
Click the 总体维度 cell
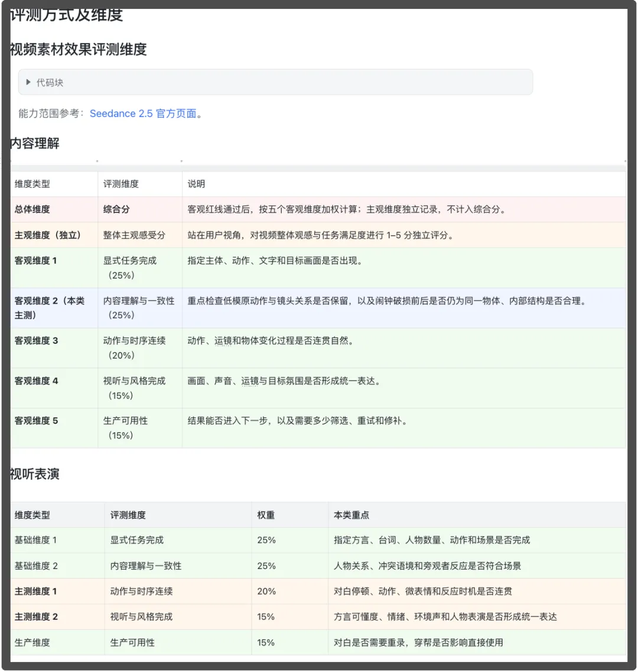click(54, 210)
